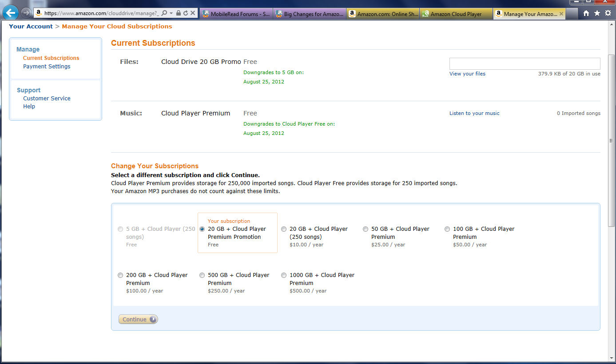Switch to the Amazon Cloud Player tab
Viewport: 616px width, 364px height.
pos(457,14)
